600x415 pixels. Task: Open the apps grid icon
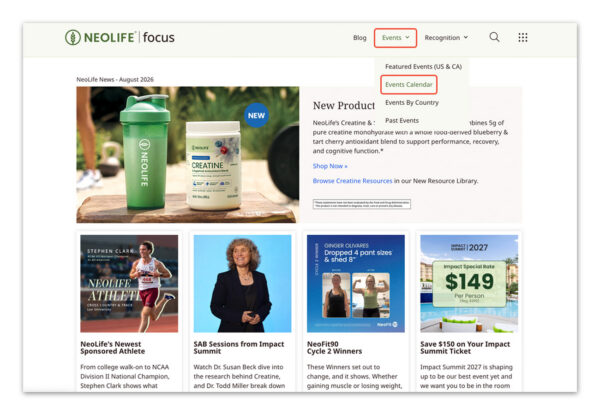click(x=523, y=37)
